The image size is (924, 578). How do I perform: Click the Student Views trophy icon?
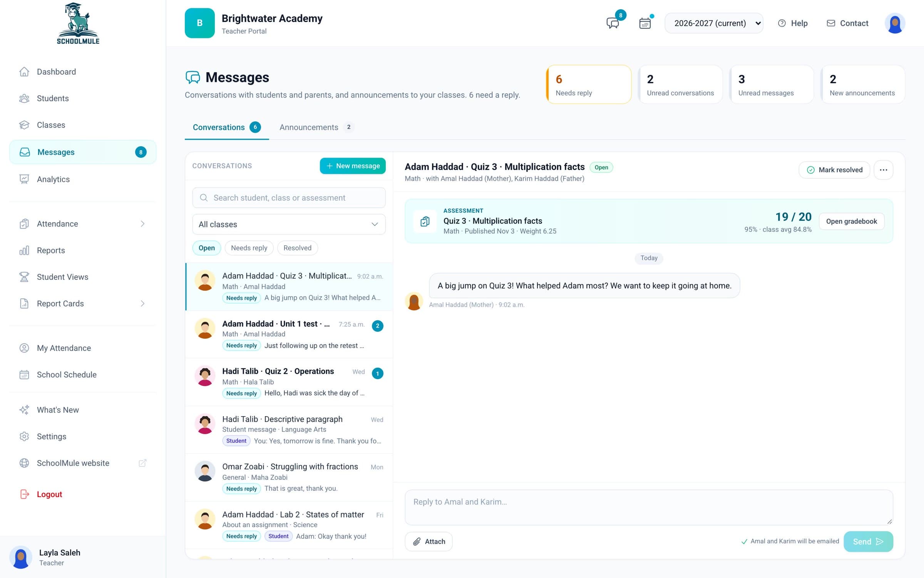[x=24, y=277]
